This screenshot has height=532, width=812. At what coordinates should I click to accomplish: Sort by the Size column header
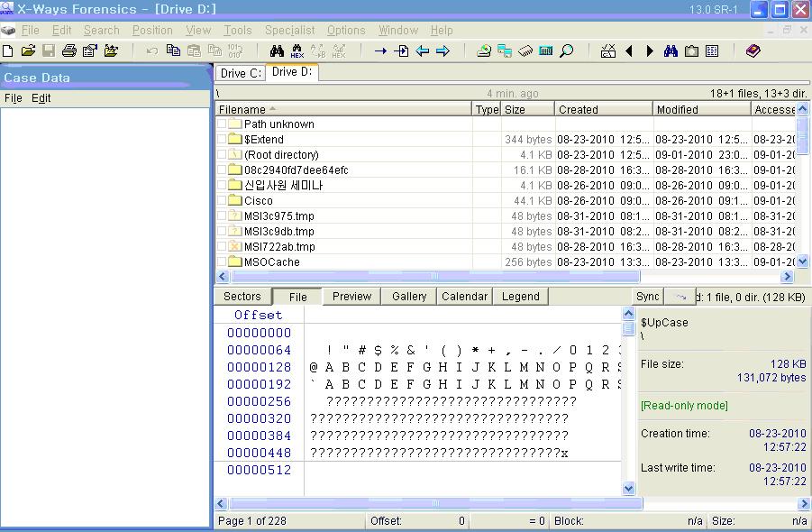click(528, 109)
